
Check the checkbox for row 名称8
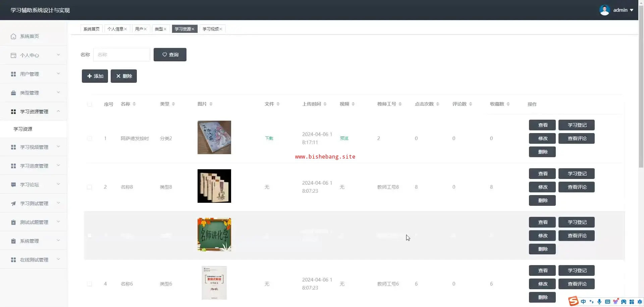tap(90, 187)
